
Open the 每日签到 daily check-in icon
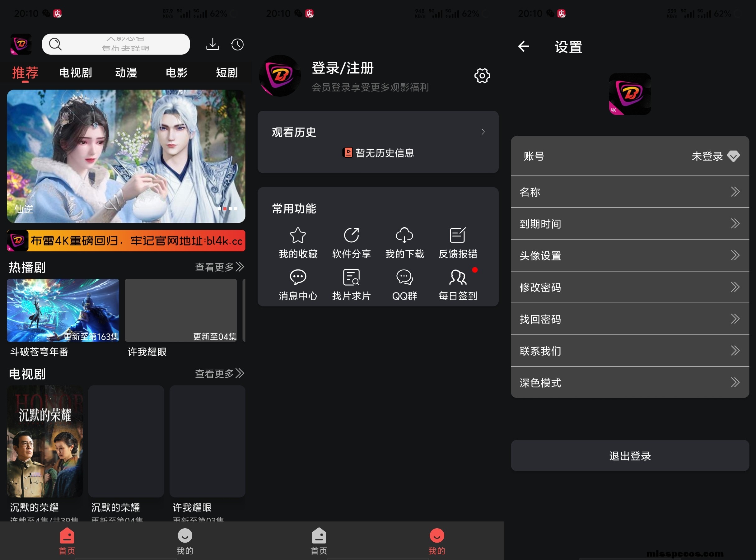click(457, 278)
